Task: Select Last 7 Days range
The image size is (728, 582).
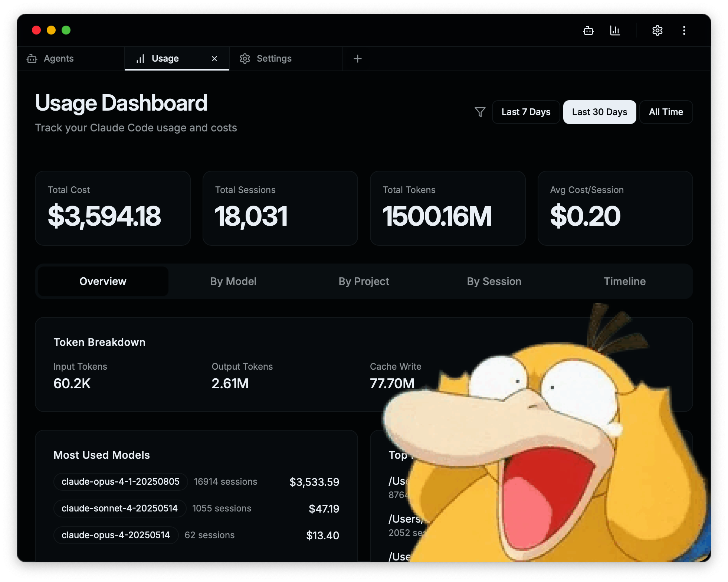Action: click(x=525, y=112)
